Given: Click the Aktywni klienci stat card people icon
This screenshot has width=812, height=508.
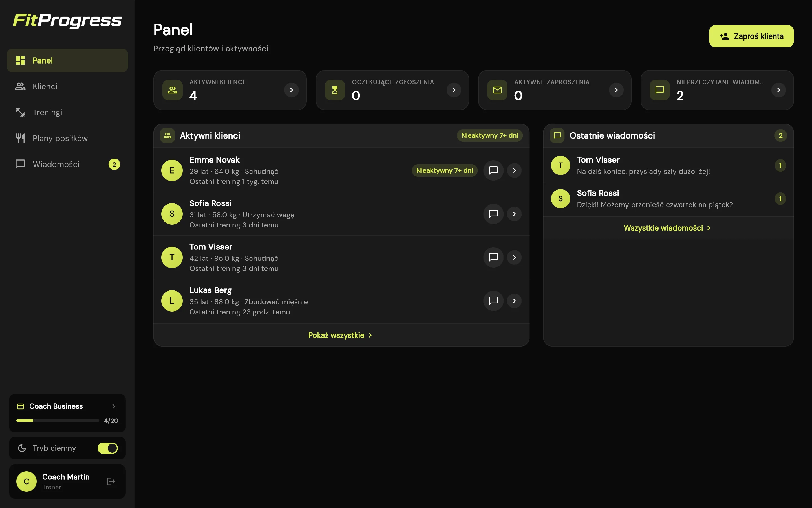Looking at the screenshot, I should pyautogui.click(x=173, y=90).
